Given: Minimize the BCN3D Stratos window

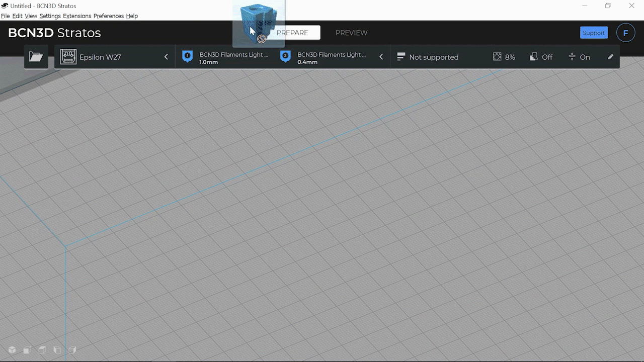Looking at the screenshot, I should tap(585, 6).
